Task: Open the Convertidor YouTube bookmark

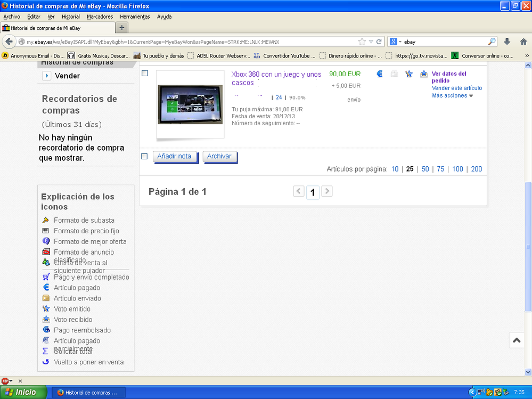Action: [285, 55]
